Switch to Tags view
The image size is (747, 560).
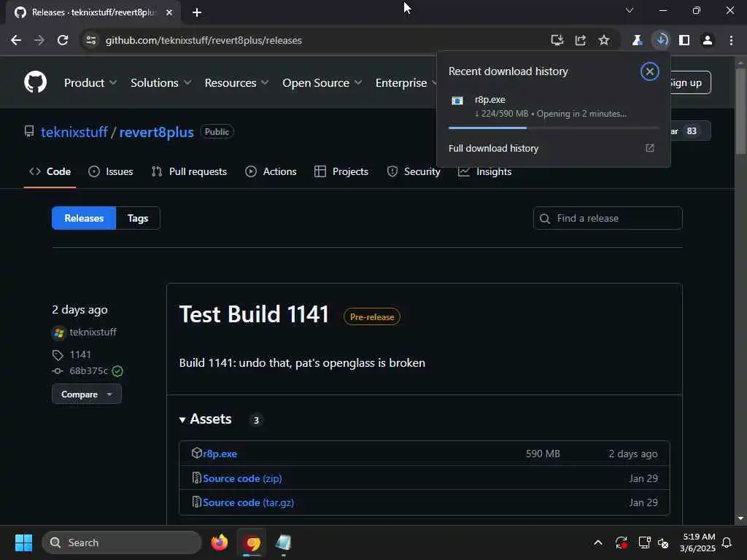coord(138,218)
